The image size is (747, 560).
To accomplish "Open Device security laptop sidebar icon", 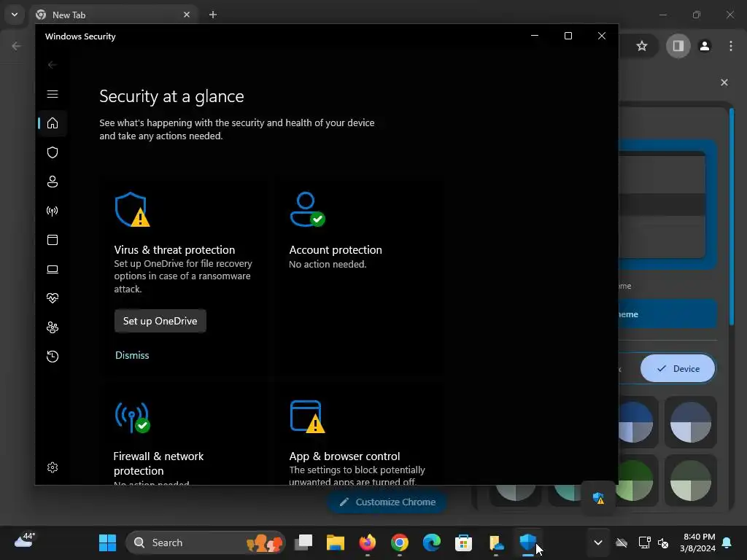I will 53,270.
